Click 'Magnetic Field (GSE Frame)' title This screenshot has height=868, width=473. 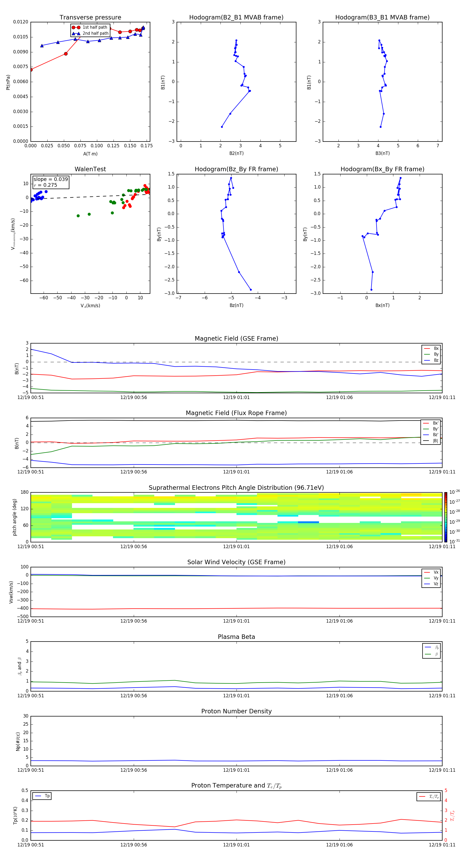(236, 339)
